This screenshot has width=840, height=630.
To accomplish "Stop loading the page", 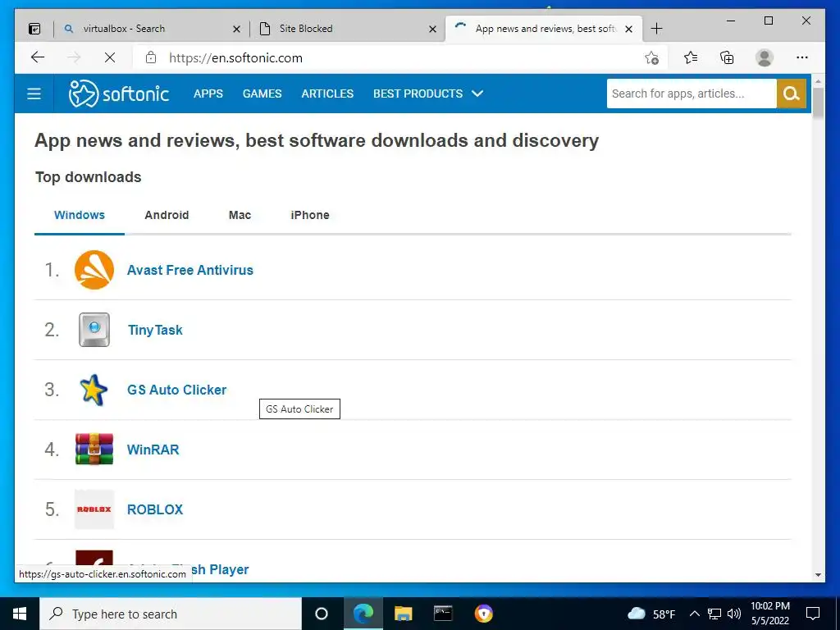I will (110, 57).
